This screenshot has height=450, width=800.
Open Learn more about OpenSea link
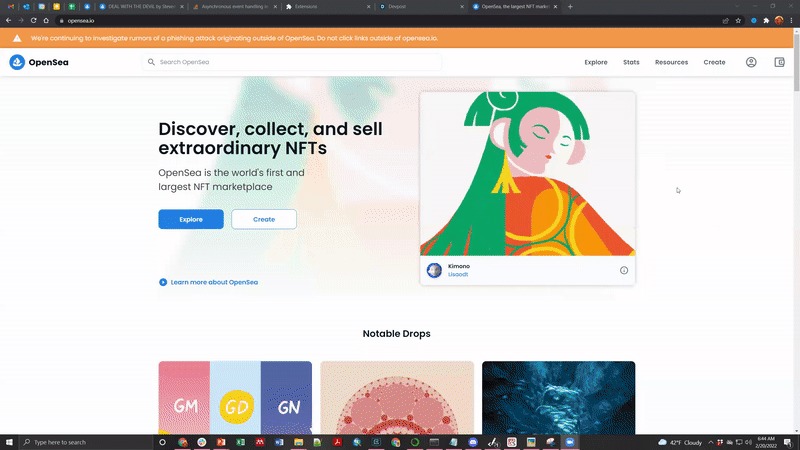coord(214,282)
